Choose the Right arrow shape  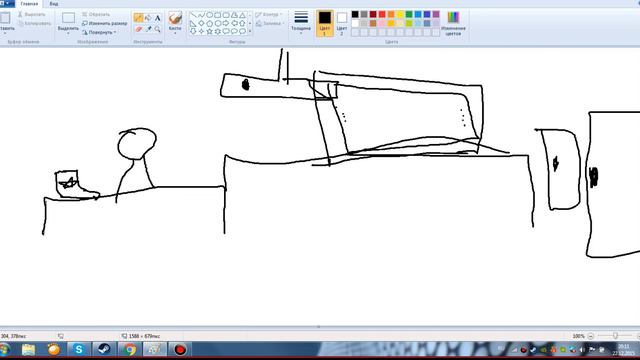226,23
